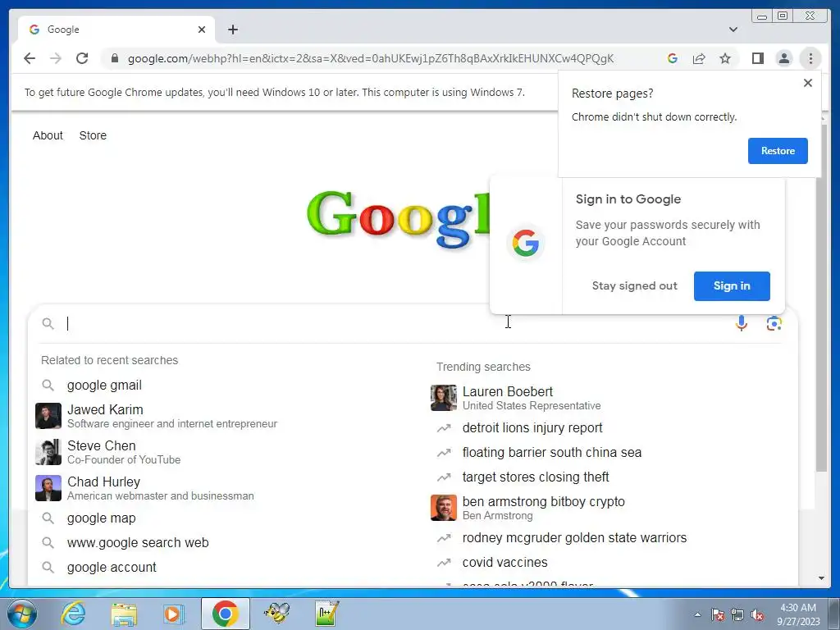The width and height of the screenshot is (840, 630).
Task: Open the Chrome three-dot menu
Action: 810,58
